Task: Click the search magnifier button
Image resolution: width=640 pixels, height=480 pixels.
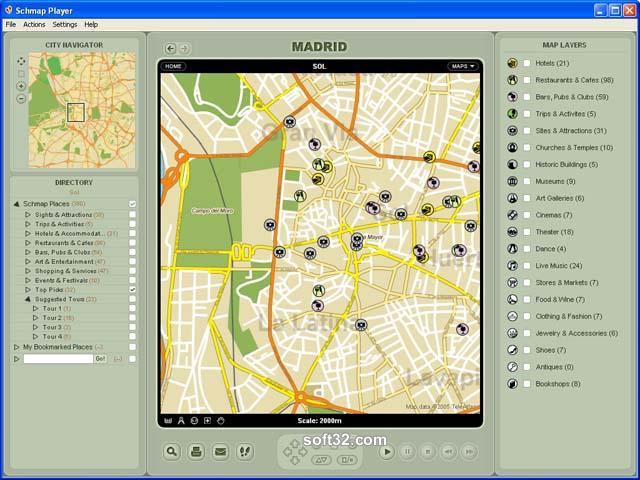Action: coord(172,452)
